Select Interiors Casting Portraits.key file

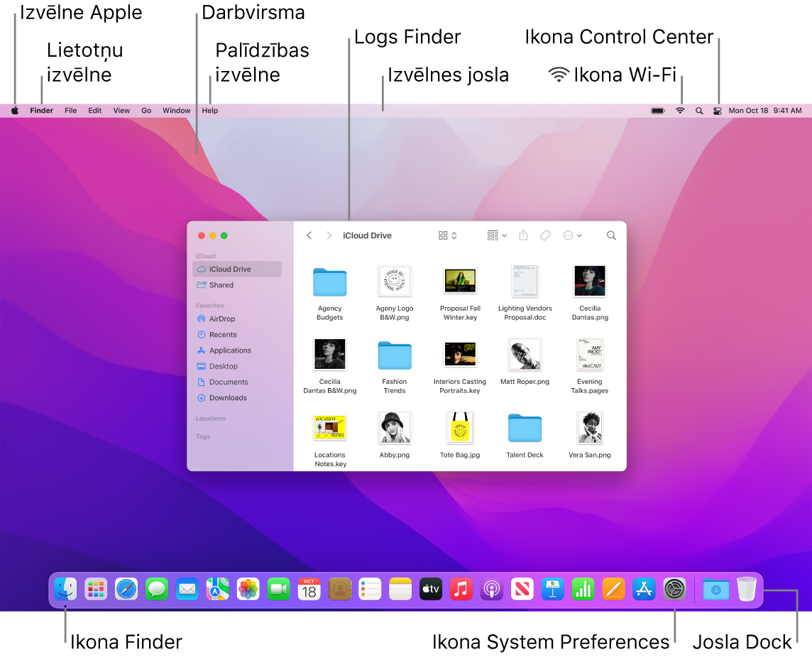click(x=460, y=367)
